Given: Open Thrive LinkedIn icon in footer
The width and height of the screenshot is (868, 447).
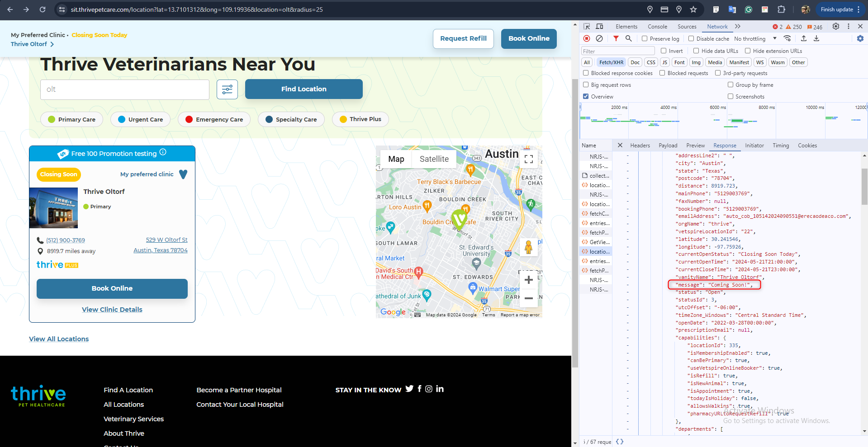Looking at the screenshot, I should [x=440, y=389].
